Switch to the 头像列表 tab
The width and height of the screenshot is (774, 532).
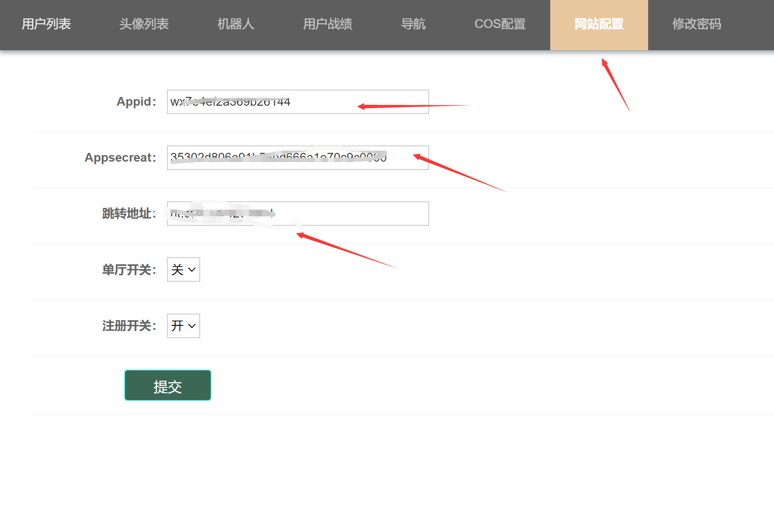(144, 24)
